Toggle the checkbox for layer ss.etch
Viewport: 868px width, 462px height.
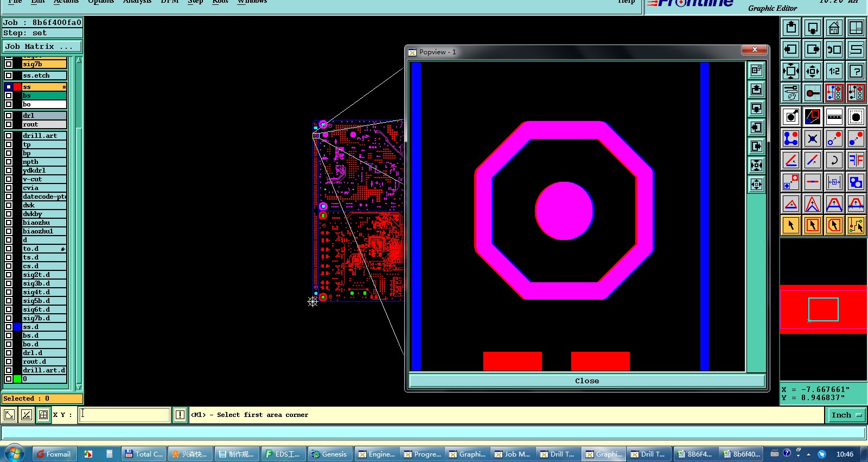tap(9, 75)
